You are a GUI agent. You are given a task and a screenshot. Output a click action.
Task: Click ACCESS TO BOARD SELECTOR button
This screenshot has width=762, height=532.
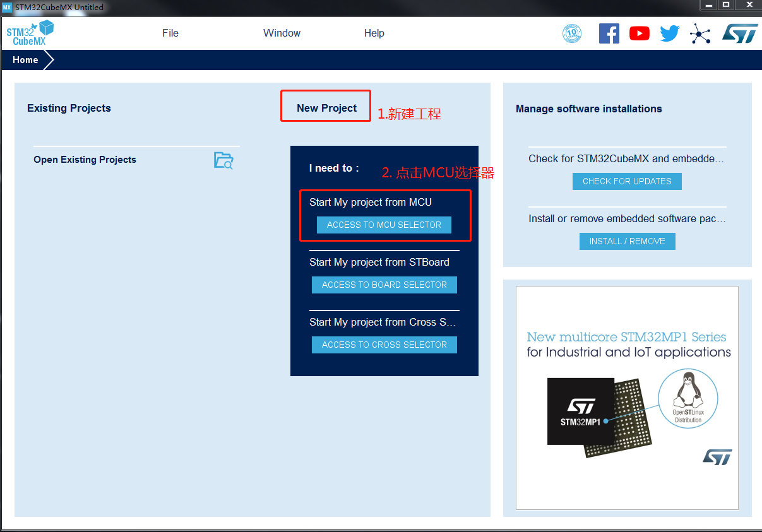pyautogui.click(x=384, y=285)
